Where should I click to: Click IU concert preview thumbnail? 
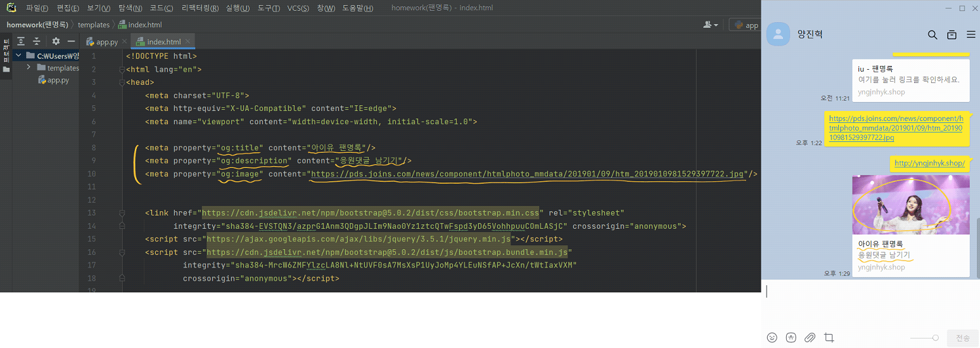pyautogui.click(x=911, y=204)
